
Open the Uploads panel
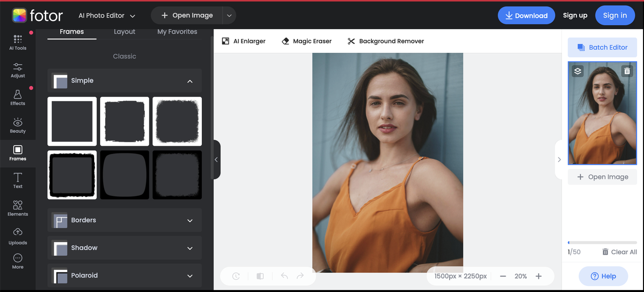click(18, 236)
